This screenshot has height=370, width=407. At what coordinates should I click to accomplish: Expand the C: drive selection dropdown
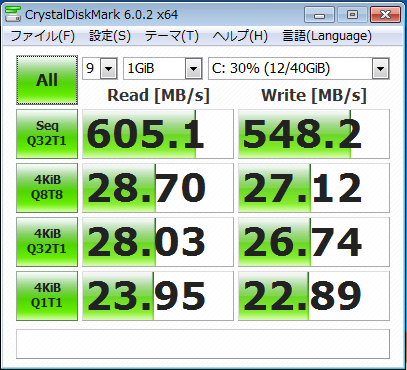coord(299,69)
